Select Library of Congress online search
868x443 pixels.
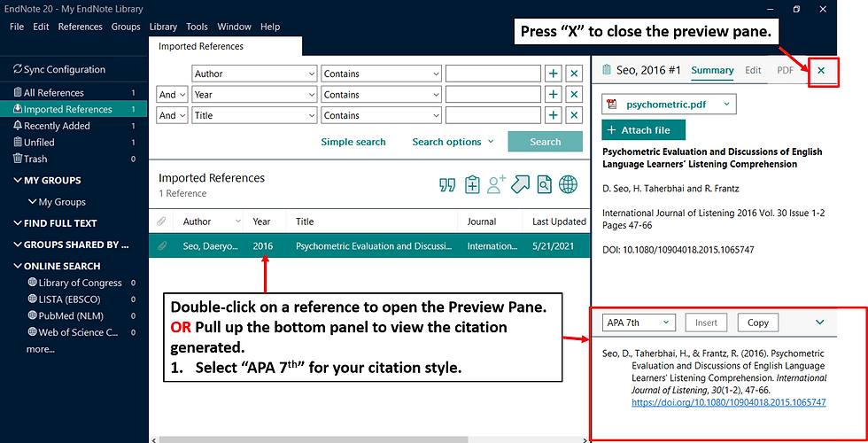pyautogui.click(x=81, y=283)
